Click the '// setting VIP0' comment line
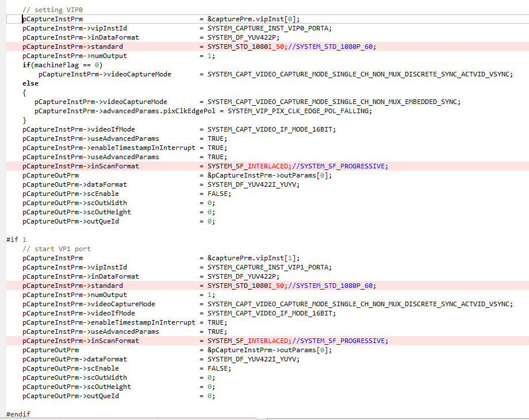 coord(53,10)
